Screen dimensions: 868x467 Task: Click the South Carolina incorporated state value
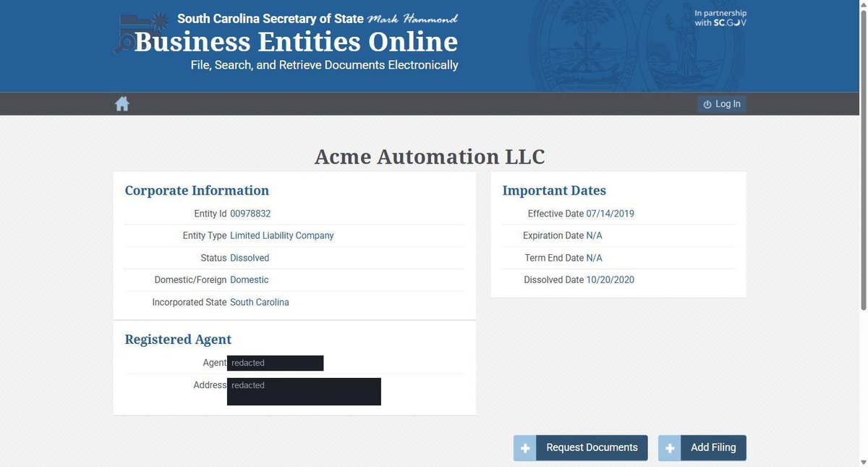pos(260,302)
